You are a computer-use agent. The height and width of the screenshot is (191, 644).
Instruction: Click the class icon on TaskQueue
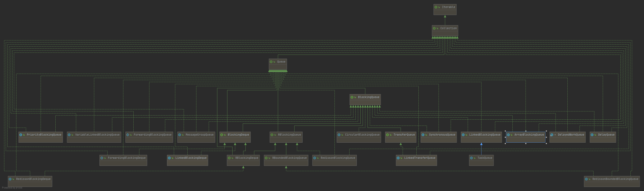[x=471, y=158]
